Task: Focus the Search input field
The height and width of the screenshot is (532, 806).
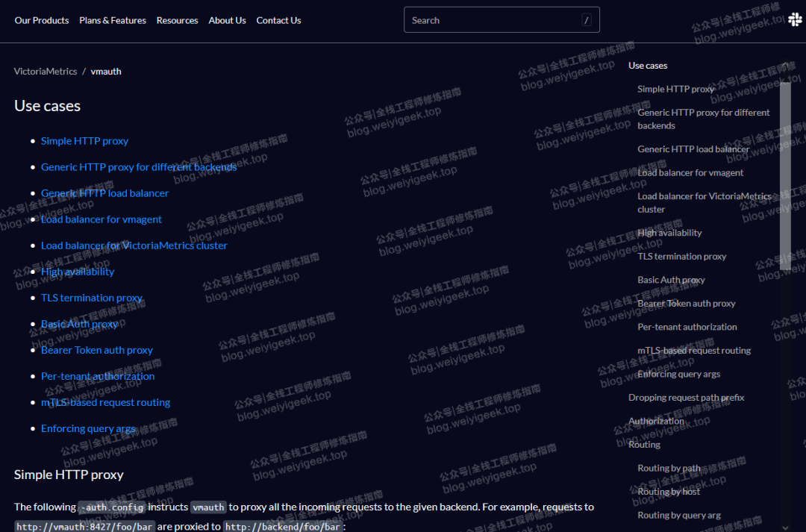Action: [x=502, y=20]
